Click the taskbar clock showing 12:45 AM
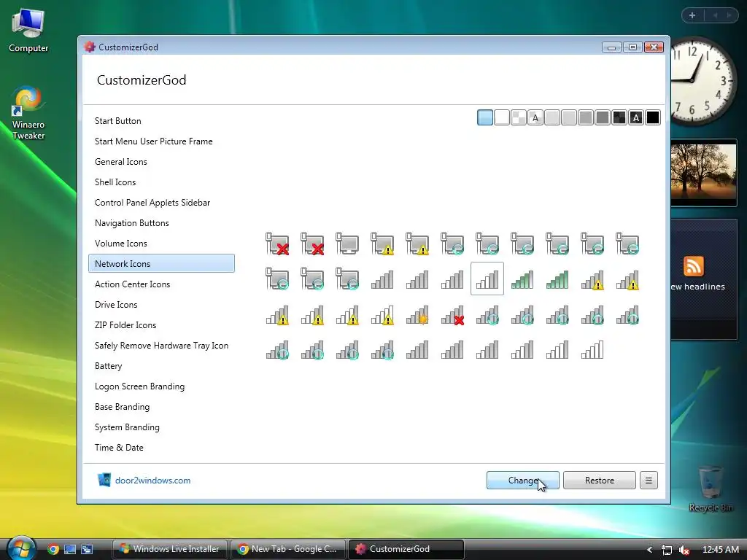Screen dimensions: 747x560 720,550
